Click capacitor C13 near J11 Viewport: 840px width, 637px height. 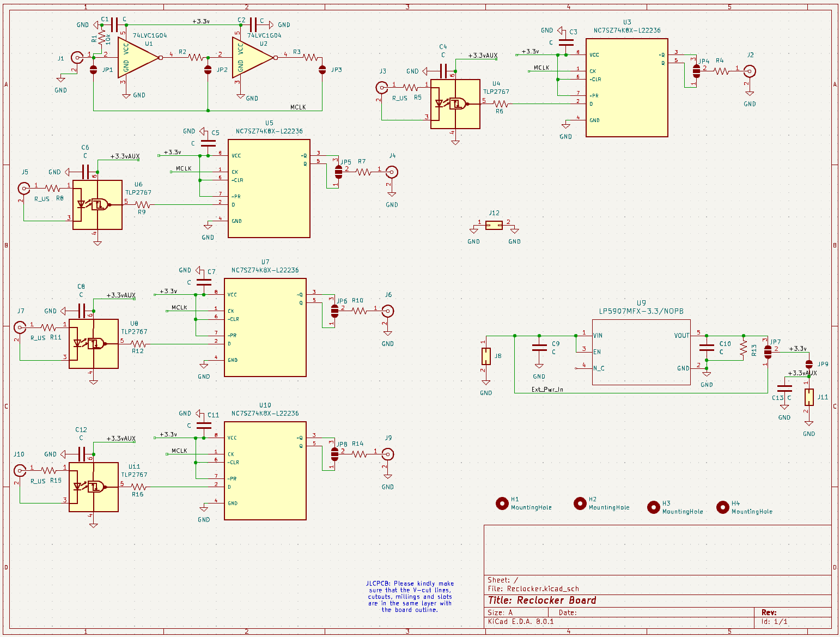[784, 389]
